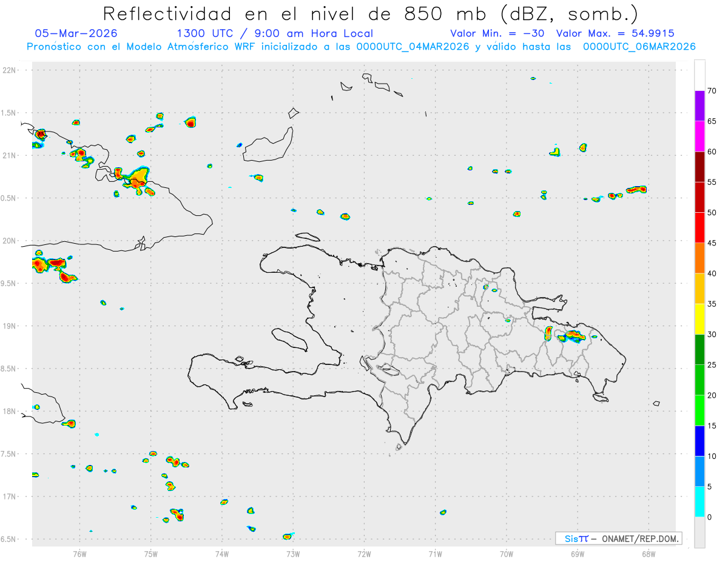Click the 60 dBZ colorbar label
The width and height of the screenshot is (728, 562).
(712, 152)
